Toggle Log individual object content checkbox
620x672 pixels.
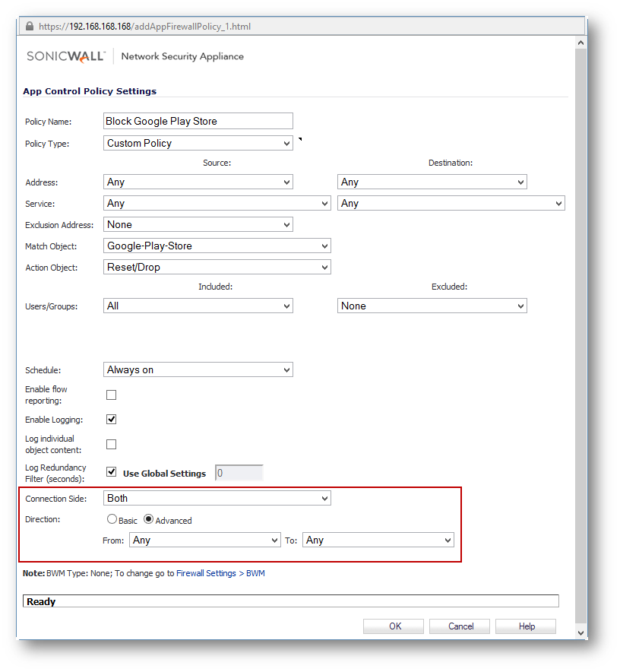coord(112,444)
